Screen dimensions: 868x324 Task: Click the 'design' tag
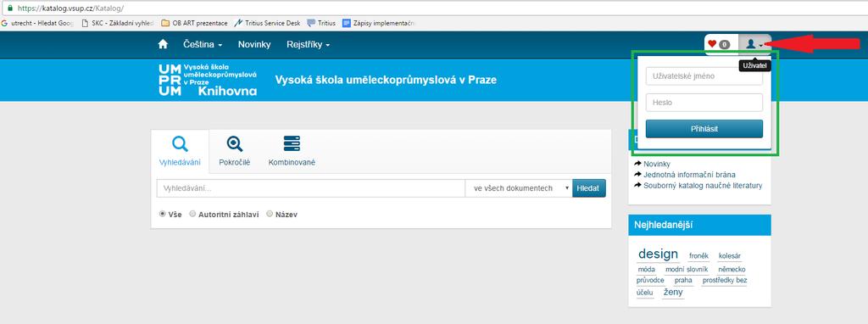pos(658,254)
